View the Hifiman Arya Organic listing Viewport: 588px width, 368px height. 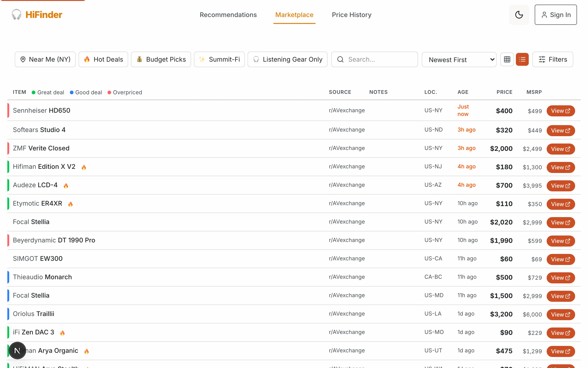pyautogui.click(x=560, y=351)
